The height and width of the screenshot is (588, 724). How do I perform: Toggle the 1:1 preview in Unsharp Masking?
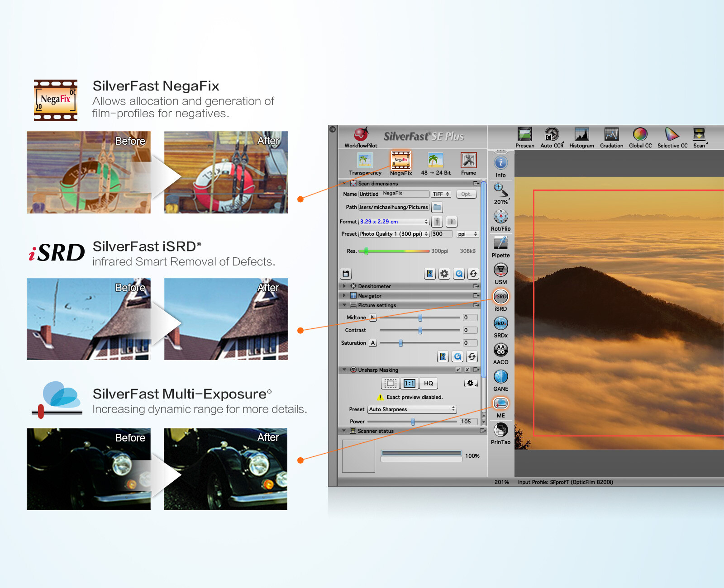point(410,384)
